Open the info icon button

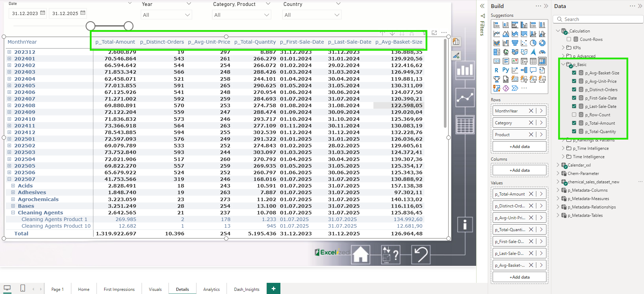coord(465,225)
